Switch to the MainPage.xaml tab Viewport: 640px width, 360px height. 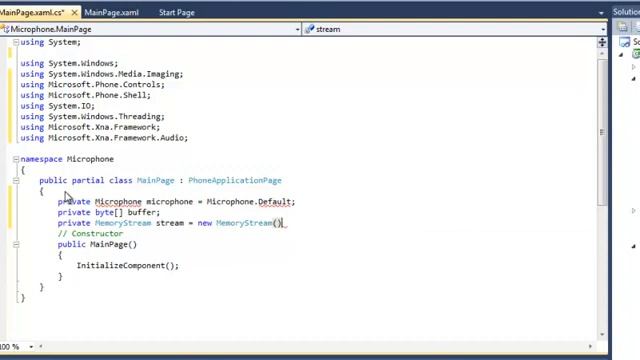pyautogui.click(x=111, y=13)
